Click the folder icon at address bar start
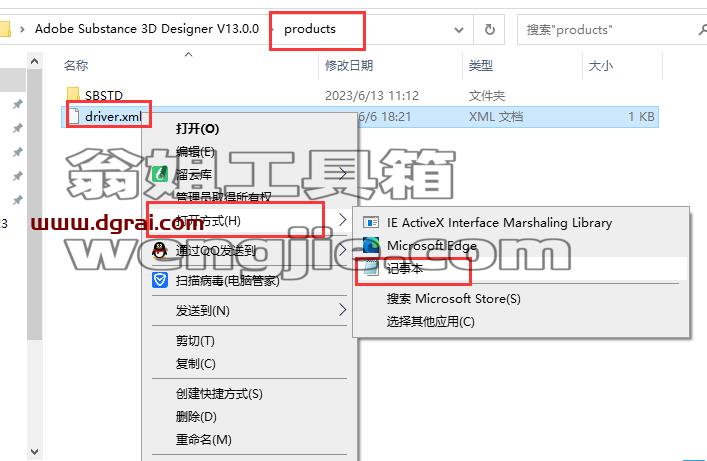This screenshot has width=707, height=461. click(x=5, y=29)
